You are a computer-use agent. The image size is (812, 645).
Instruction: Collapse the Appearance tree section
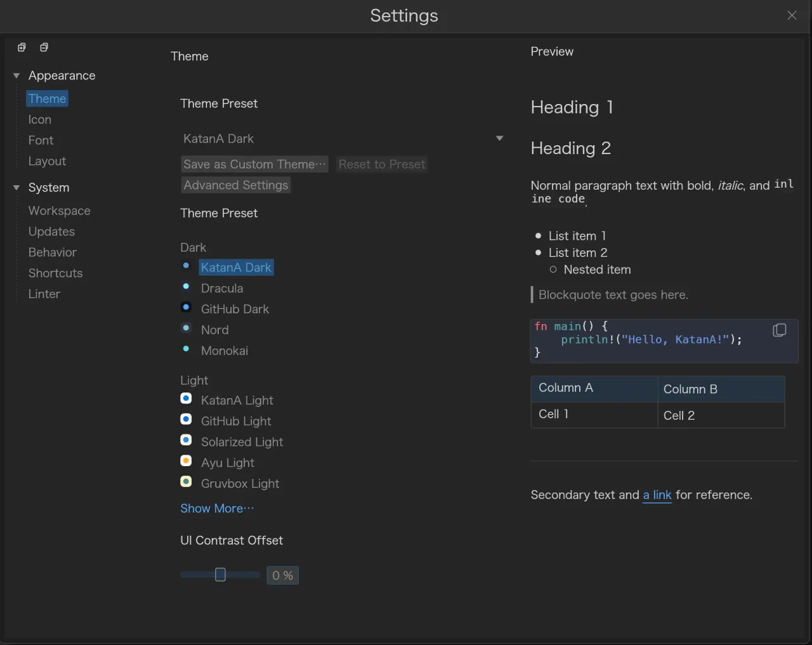(x=16, y=75)
